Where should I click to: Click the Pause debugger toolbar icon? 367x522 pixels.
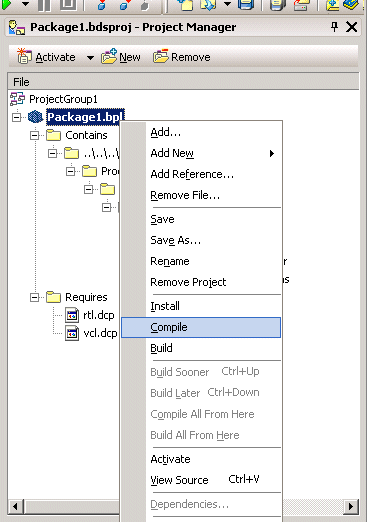point(45,4)
